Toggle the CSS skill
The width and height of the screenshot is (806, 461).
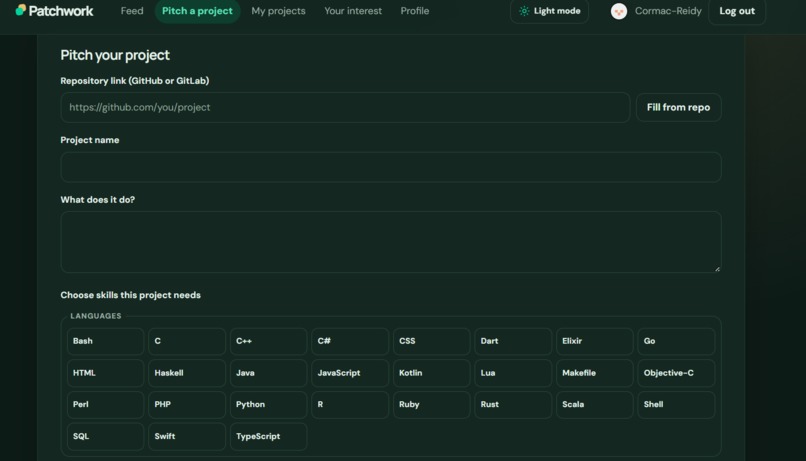(x=432, y=341)
